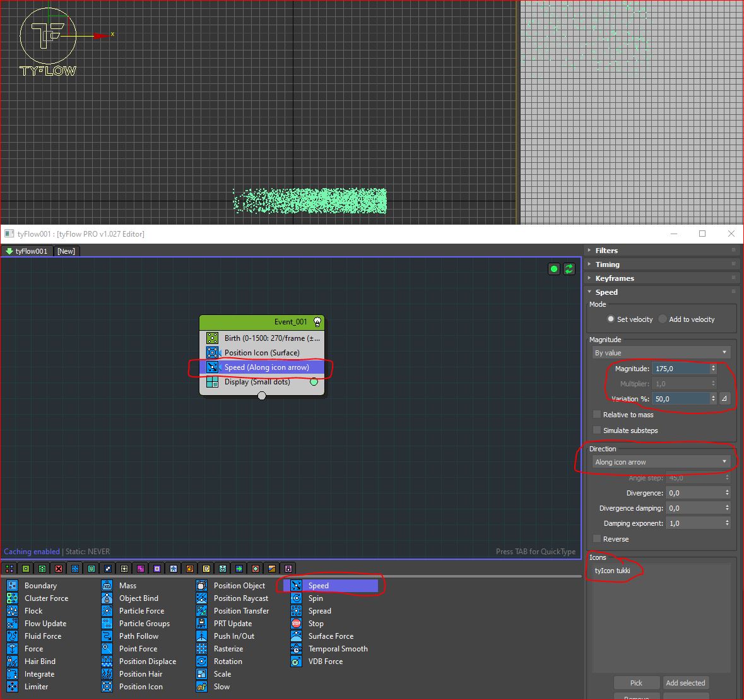This screenshot has width=744, height=700.
Task: Choose the Speed operator in the list
Action: (x=331, y=586)
